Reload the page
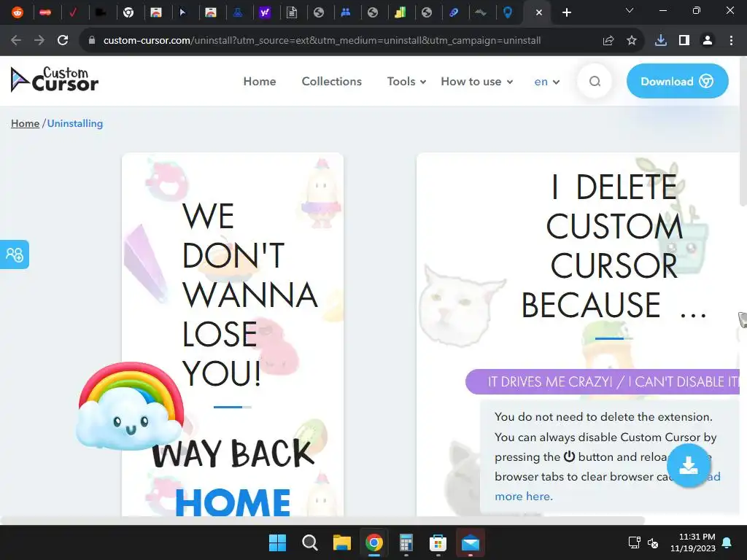Viewport: 747px width, 560px height. coord(63,41)
